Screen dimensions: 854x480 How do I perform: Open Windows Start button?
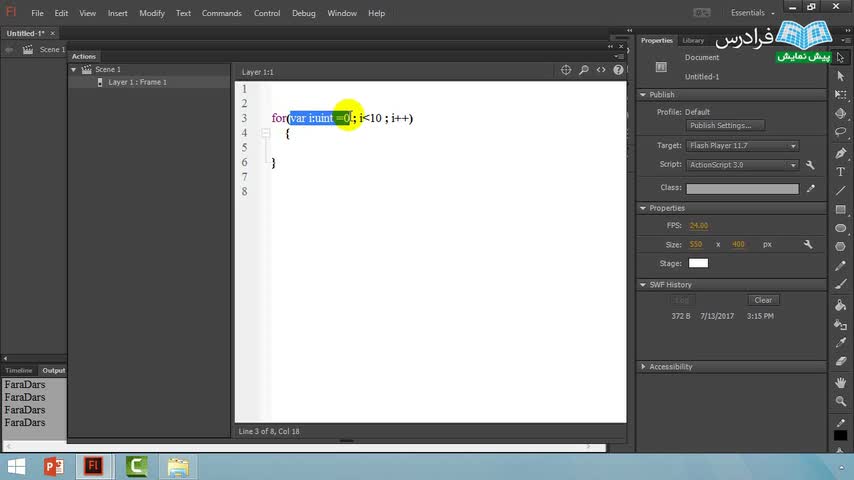(16, 466)
